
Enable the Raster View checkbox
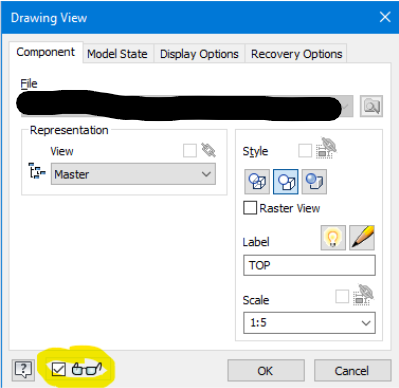click(250, 208)
